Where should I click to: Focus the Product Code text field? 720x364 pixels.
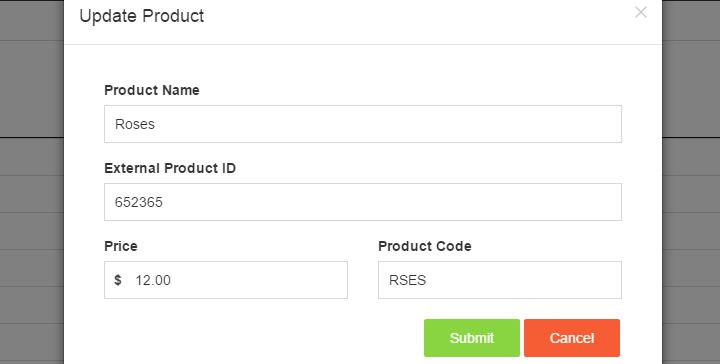tap(500, 280)
